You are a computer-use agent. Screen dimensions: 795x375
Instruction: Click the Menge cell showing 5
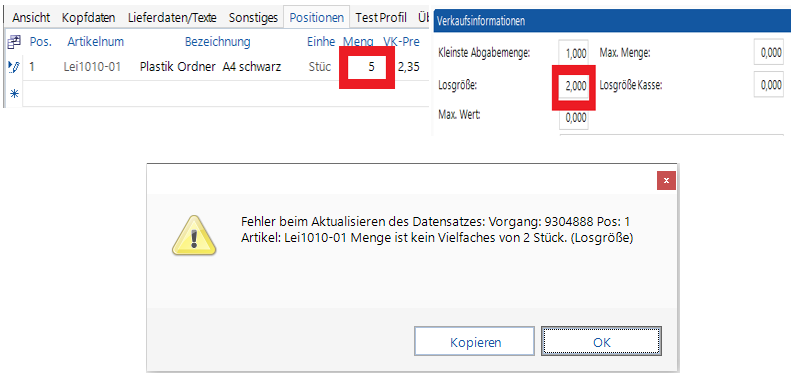click(x=368, y=66)
